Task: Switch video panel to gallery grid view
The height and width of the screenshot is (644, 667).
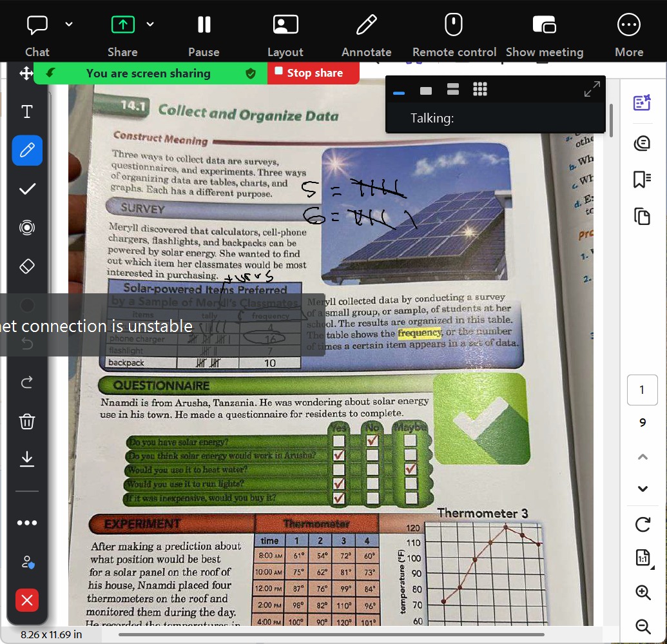Action: (480, 89)
